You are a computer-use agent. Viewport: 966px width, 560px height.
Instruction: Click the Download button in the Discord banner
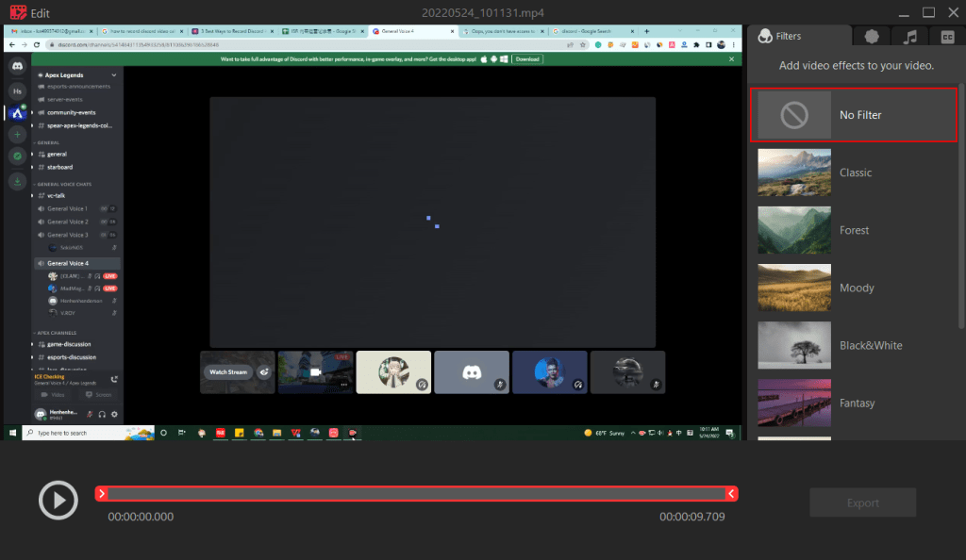click(x=526, y=58)
